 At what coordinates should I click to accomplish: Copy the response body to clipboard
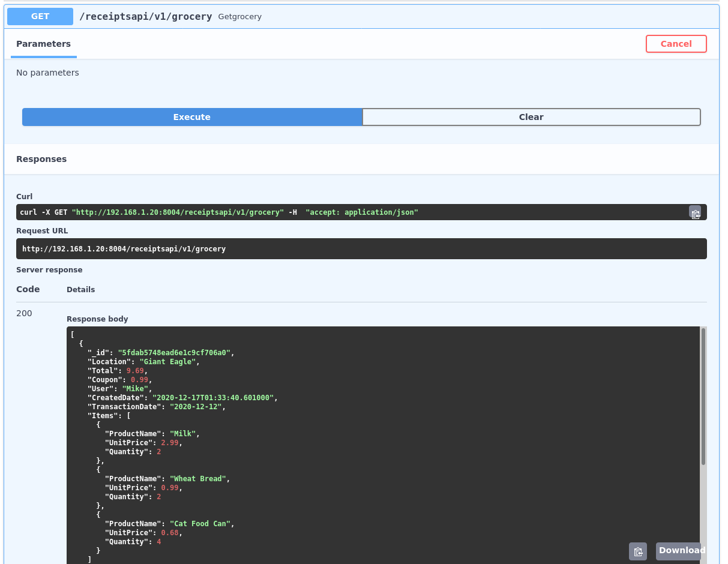point(637,551)
